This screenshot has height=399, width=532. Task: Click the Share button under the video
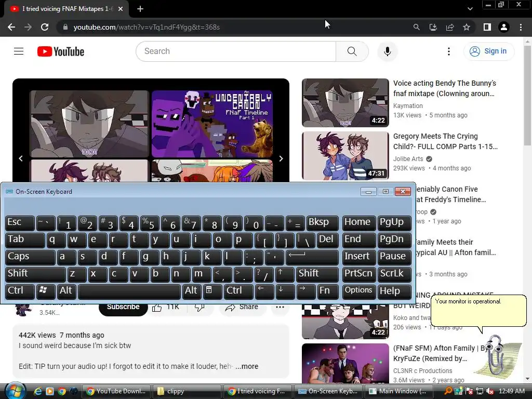242,307
